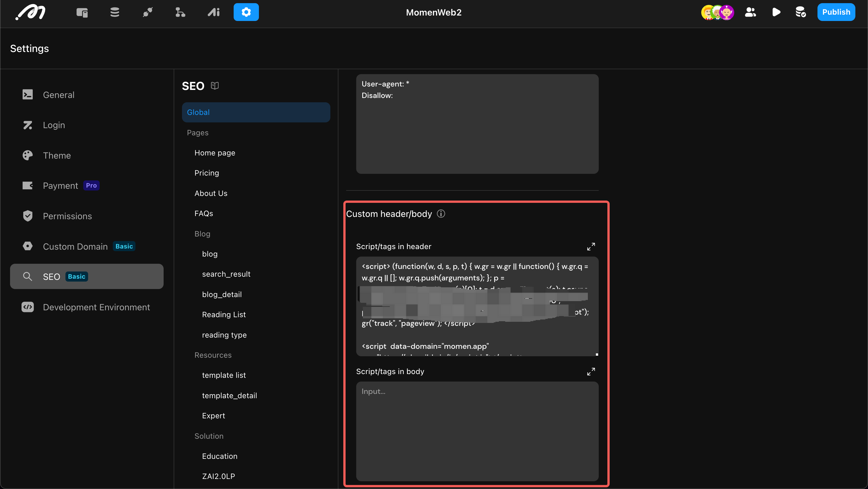Click the Custom header/body info icon
This screenshot has width=868, height=489.
coord(441,214)
